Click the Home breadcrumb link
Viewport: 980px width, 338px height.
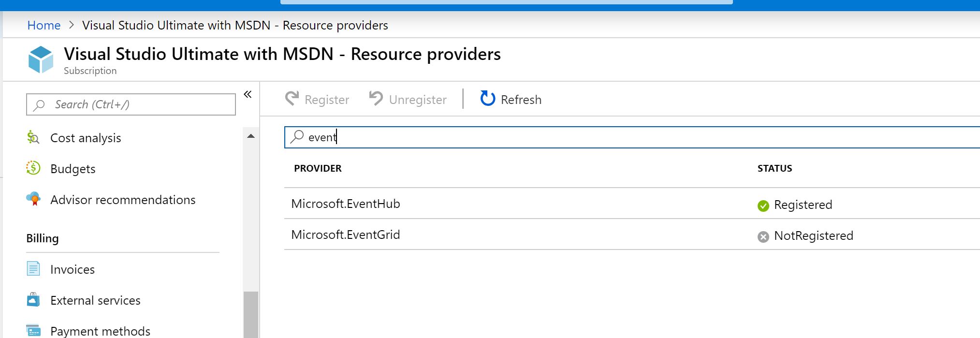click(x=44, y=25)
